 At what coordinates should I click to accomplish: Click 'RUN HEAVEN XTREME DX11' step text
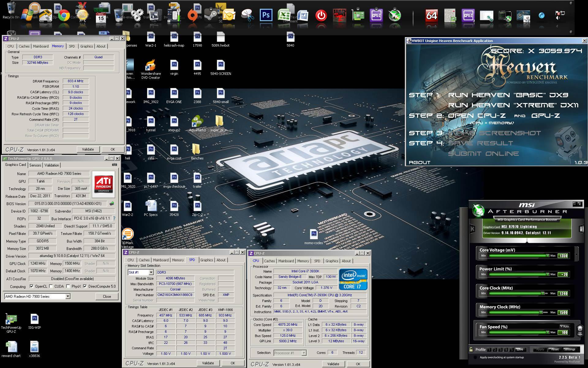click(x=513, y=105)
